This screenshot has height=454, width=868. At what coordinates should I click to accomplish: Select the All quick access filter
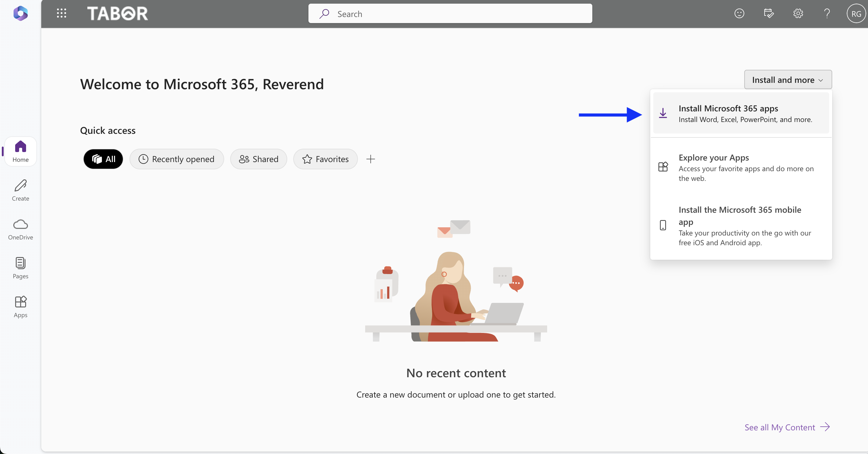(103, 159)
